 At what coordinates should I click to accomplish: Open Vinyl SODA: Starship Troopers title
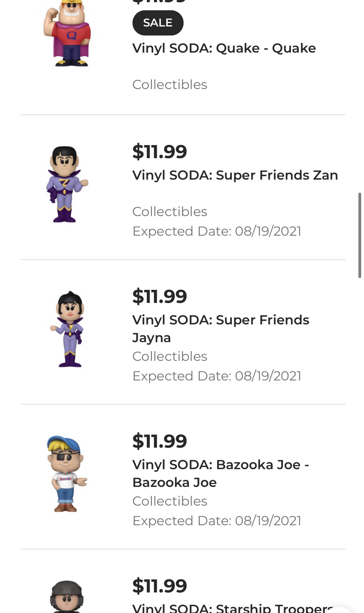233,608
